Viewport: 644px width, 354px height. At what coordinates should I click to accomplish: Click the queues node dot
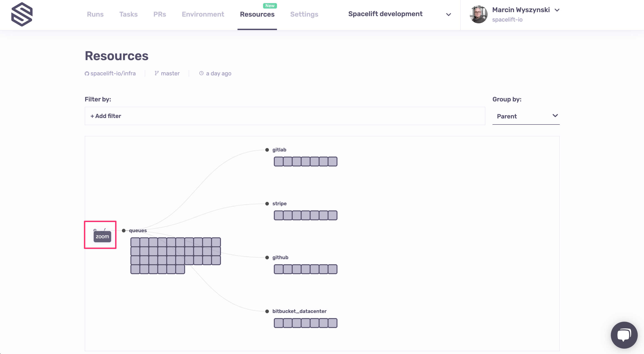pyautogui.click(x=123, y=230)
